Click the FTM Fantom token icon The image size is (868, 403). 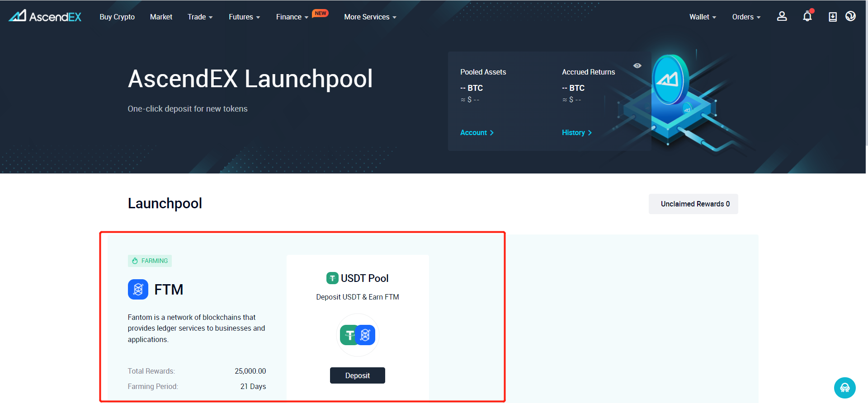[x=138, y=289]
